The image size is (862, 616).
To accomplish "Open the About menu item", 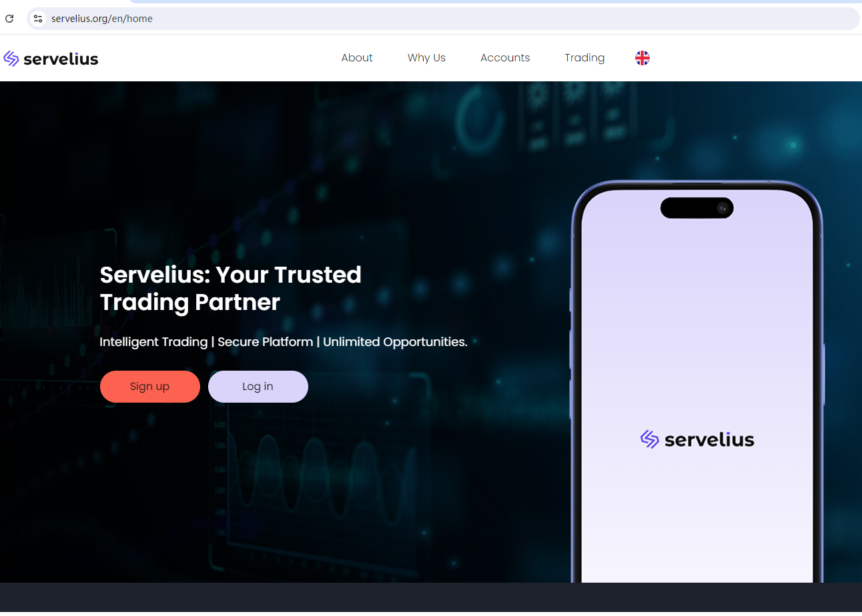I will click(357, 58).
